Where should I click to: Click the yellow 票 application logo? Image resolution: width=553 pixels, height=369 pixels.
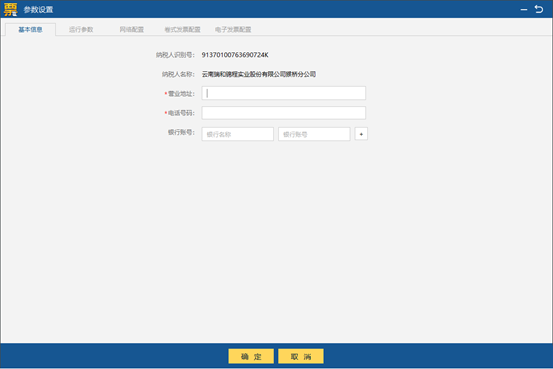click(x=11, y=9)
